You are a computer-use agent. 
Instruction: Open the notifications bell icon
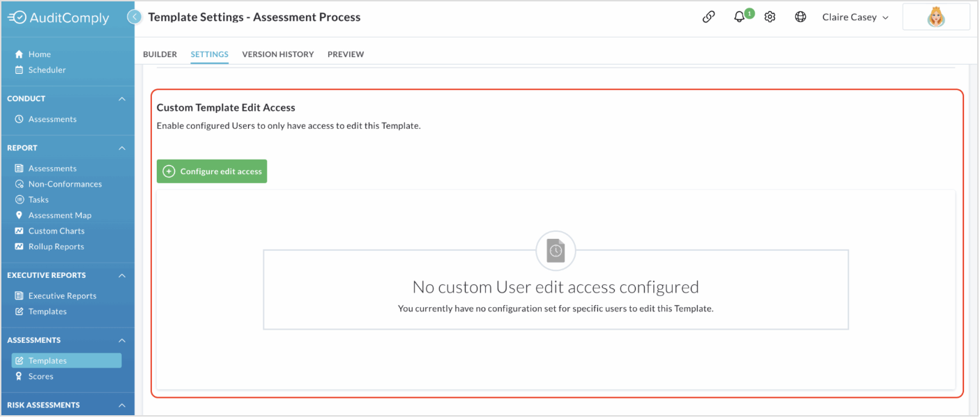(740, 17)
